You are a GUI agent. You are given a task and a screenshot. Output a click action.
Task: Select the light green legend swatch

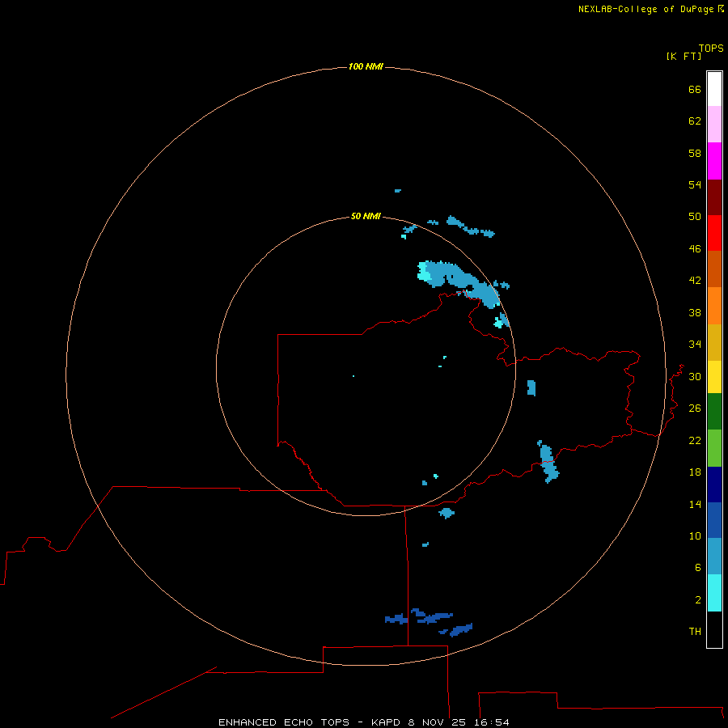(x=714, y=448)
